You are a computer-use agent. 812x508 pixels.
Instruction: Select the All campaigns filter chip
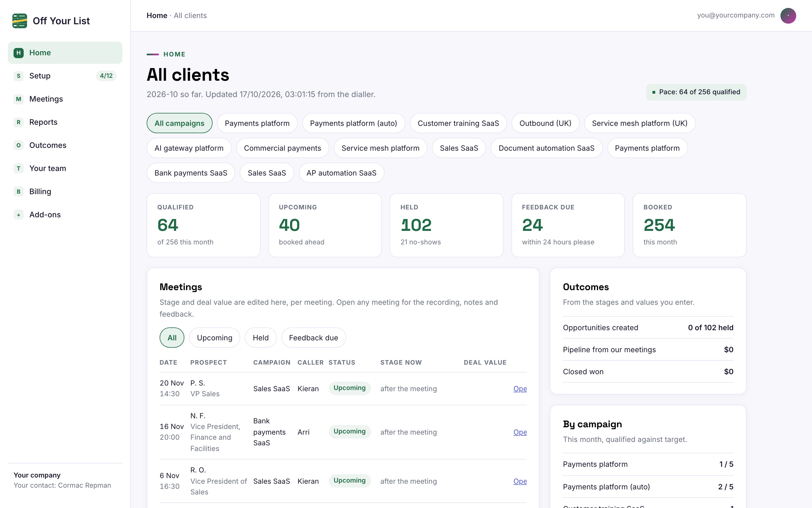click(x=180, y=123)
